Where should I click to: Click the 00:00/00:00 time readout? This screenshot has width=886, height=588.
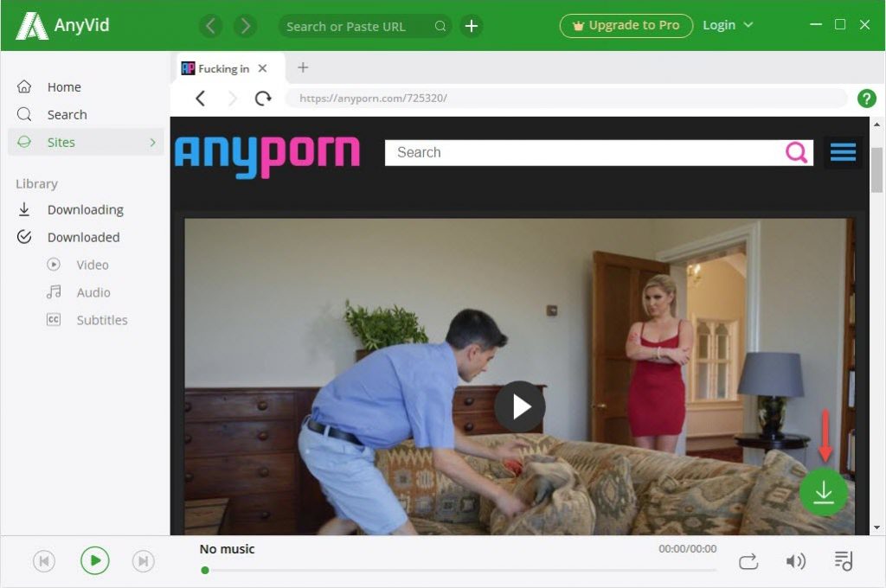pos(687,548)
